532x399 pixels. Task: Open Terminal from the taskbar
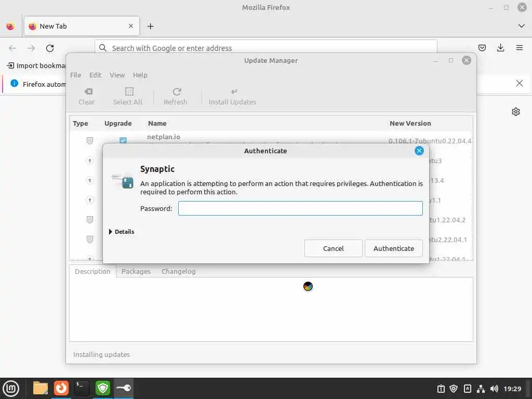82,388
